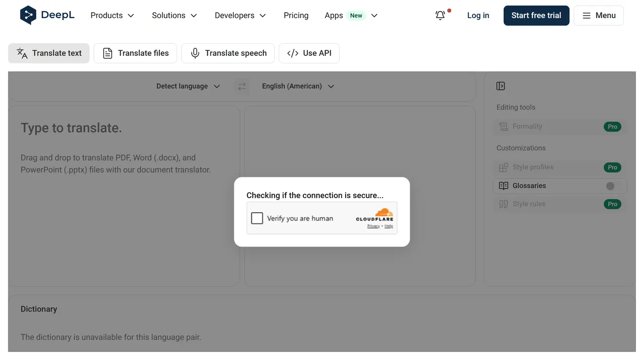644x362 pixels.
Task: Switch to the Translate files tab
Action: (135, 53)
